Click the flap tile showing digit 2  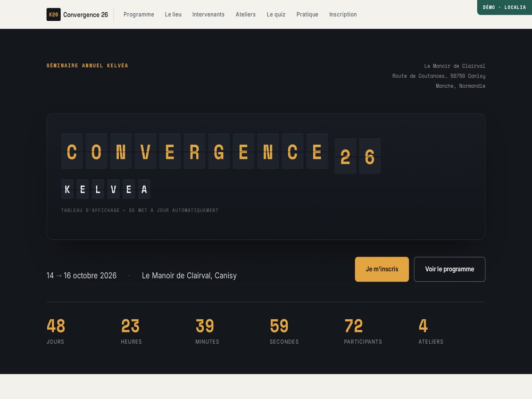345,156
